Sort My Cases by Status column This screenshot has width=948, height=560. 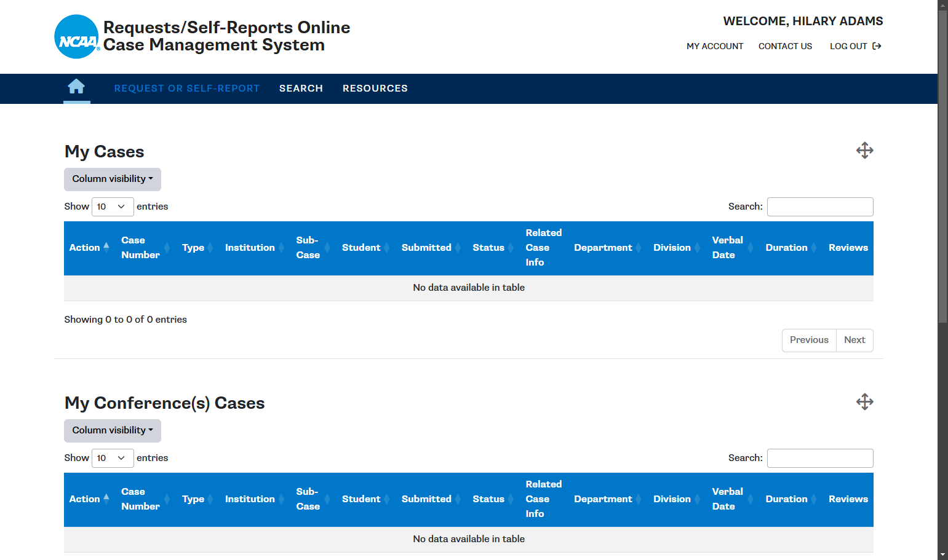pyautogui.click(x=493, y=248)
